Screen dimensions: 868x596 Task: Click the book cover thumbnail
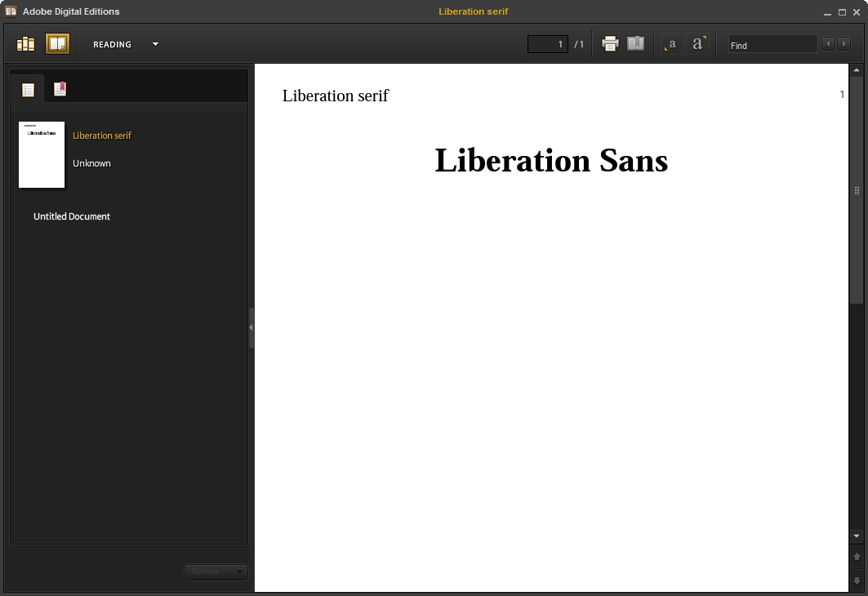(x=42, y=155)
